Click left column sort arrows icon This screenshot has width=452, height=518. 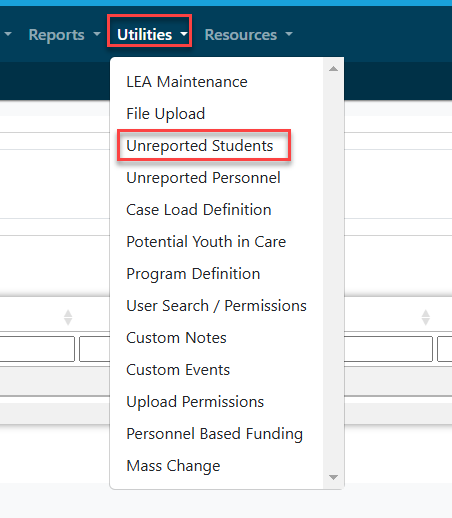(x=68, y=317)
